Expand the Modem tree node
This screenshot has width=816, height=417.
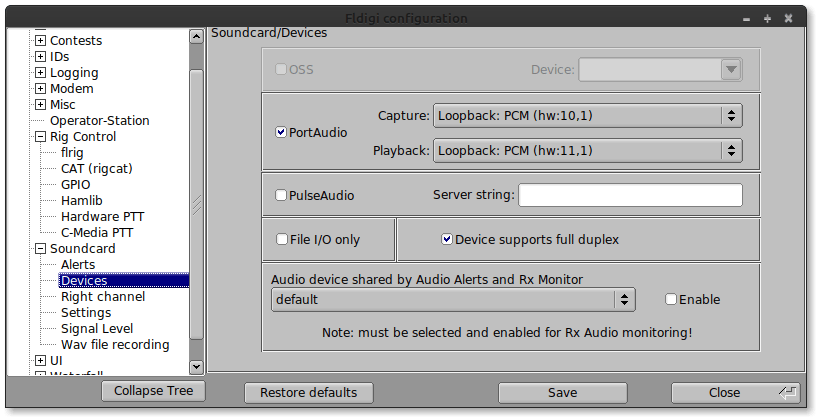click(40, 89)
